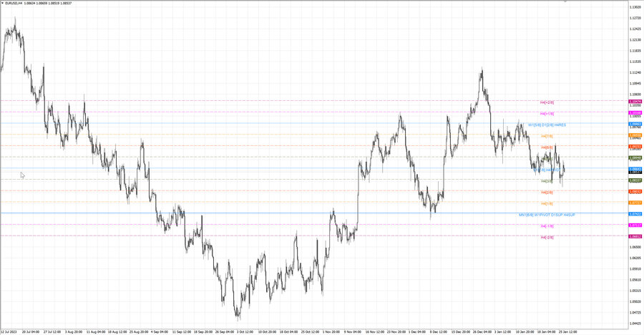Click the 16 Nov 12:00 time label
644x335 pixels.
click(374, 331)
